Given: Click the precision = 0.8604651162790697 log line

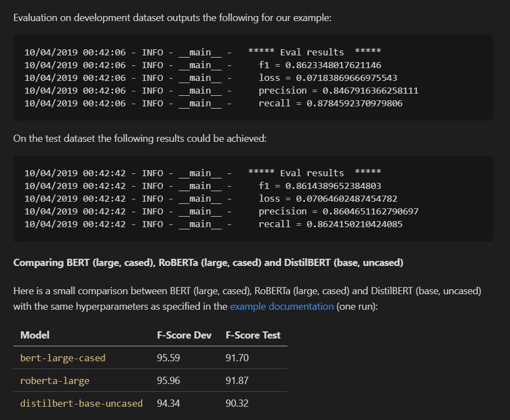Looking at the screenshot, I should click(x=221, y=211).
